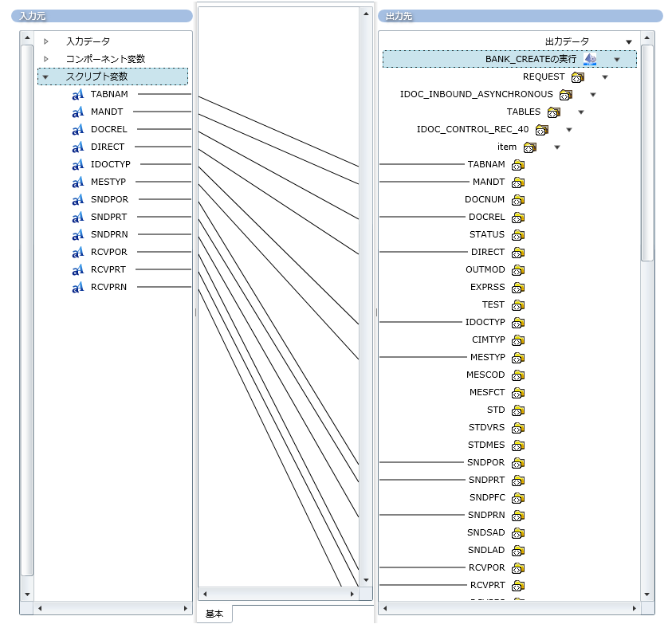672x624 pixels.
Task: Click the output panel vertical scrollbar thumb
Action: pos(647,151)
